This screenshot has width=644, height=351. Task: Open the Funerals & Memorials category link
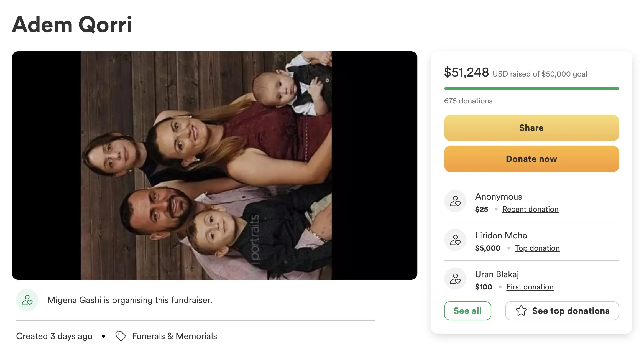point(174,336)
